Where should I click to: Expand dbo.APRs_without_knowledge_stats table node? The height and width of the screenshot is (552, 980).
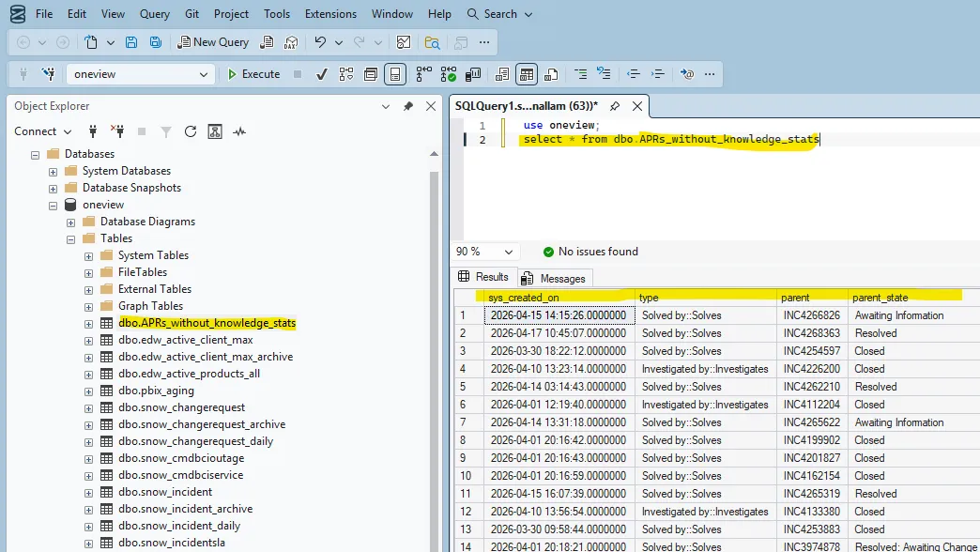point(89,324)
